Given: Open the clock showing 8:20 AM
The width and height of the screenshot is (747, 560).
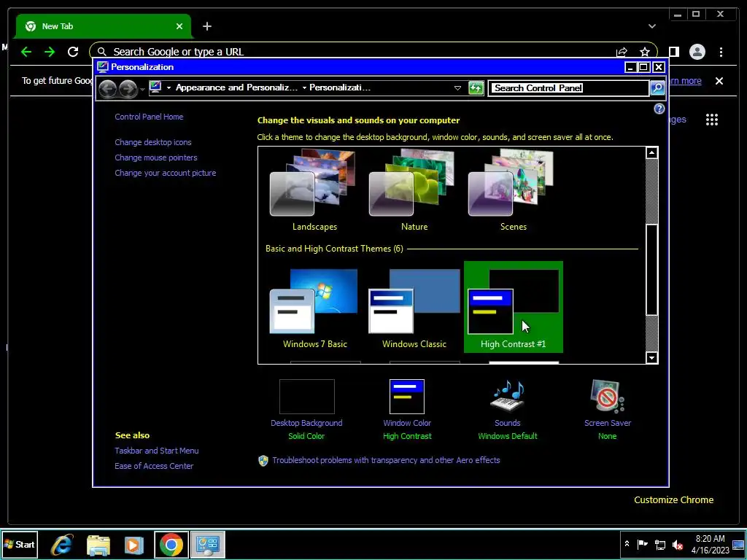Looking at the screenshot, I should 710,544.
